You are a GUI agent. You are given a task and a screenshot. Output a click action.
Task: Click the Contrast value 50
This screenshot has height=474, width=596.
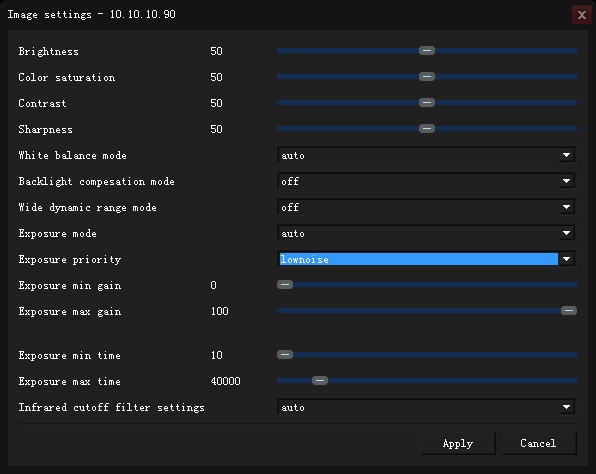click(x=216, y=103)
